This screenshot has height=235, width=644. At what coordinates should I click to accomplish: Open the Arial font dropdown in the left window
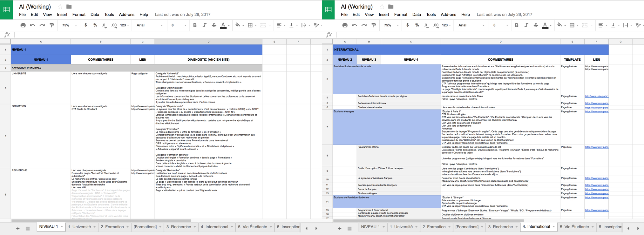(x=150, y=25)
